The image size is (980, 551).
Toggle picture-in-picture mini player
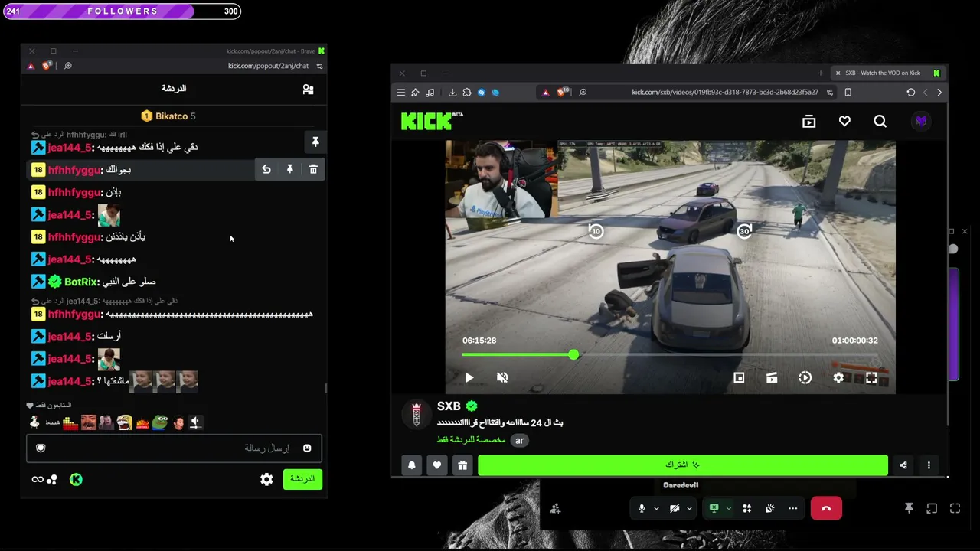[x=739, y=377]
